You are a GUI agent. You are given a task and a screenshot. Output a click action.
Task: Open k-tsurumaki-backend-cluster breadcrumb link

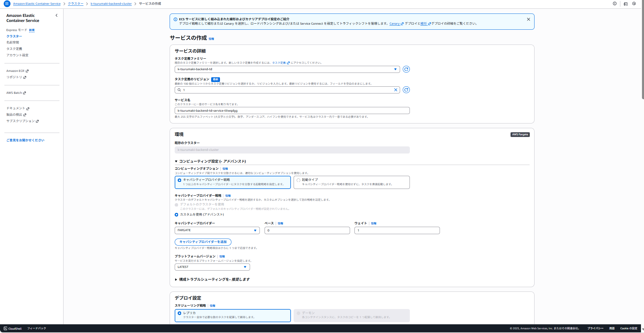pos(111,4)
